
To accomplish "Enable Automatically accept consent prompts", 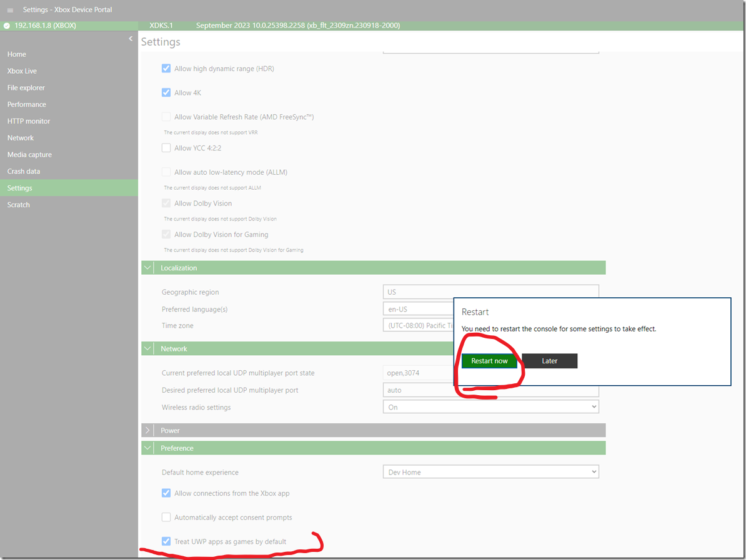I will (x=166, y=517).
